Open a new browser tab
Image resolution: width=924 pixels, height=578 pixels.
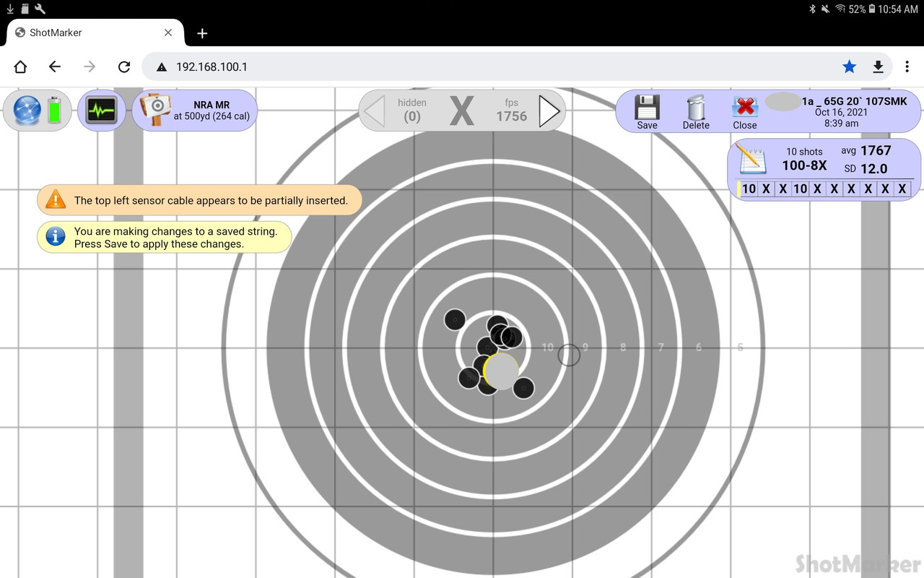(x=202, y=33)
